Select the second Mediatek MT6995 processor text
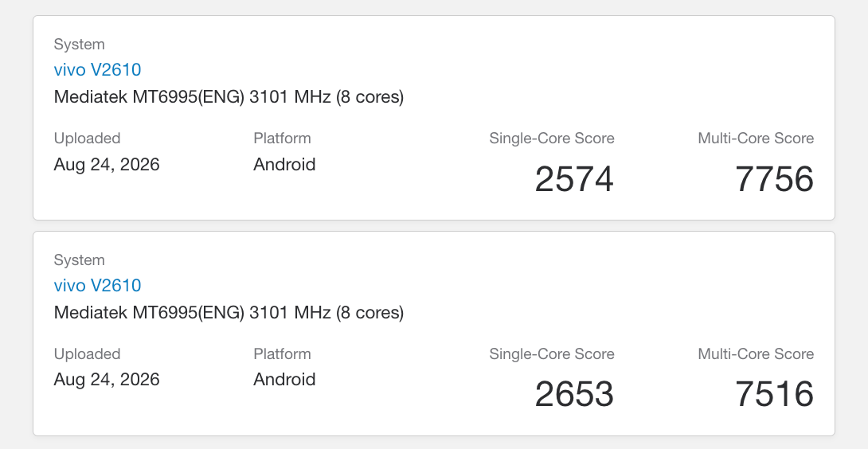 229,313
